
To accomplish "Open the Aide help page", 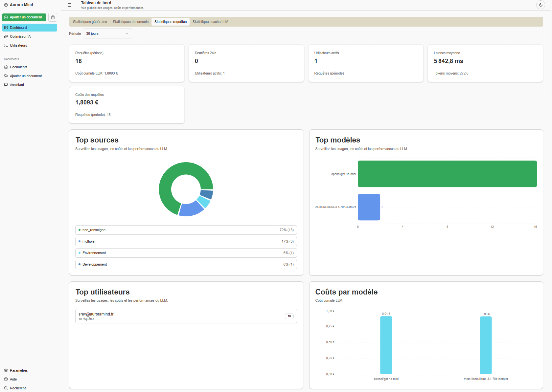I will pos(13,379).
